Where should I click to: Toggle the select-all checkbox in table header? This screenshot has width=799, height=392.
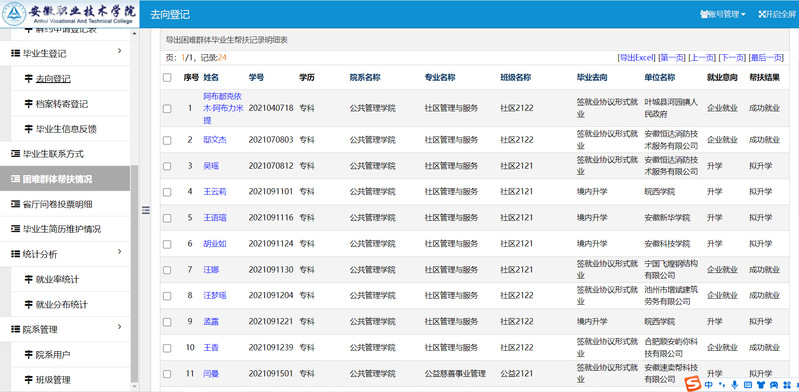(x=167, y=77)
